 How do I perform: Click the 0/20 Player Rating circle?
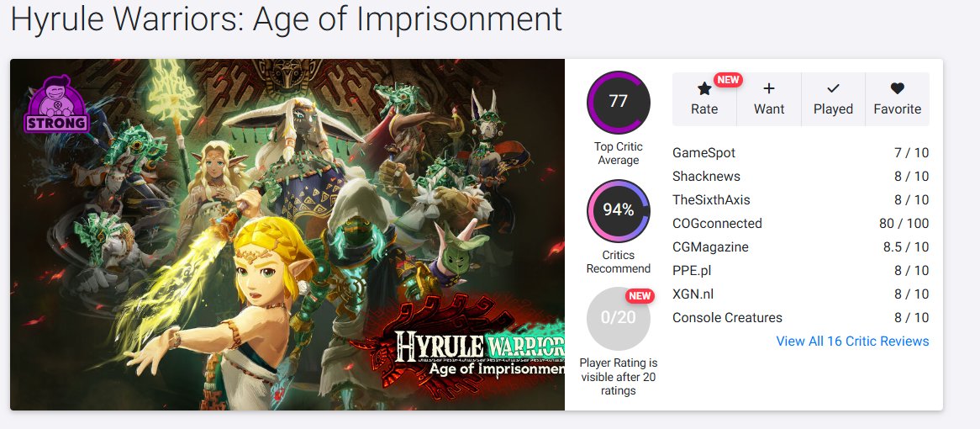click(618, 318)
